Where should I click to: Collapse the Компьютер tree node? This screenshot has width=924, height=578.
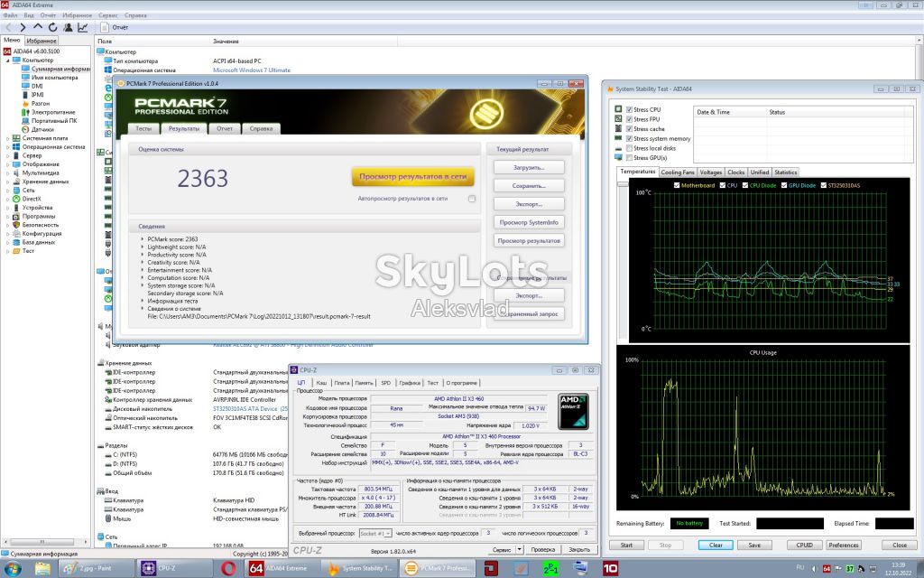(x=7, y=61)
